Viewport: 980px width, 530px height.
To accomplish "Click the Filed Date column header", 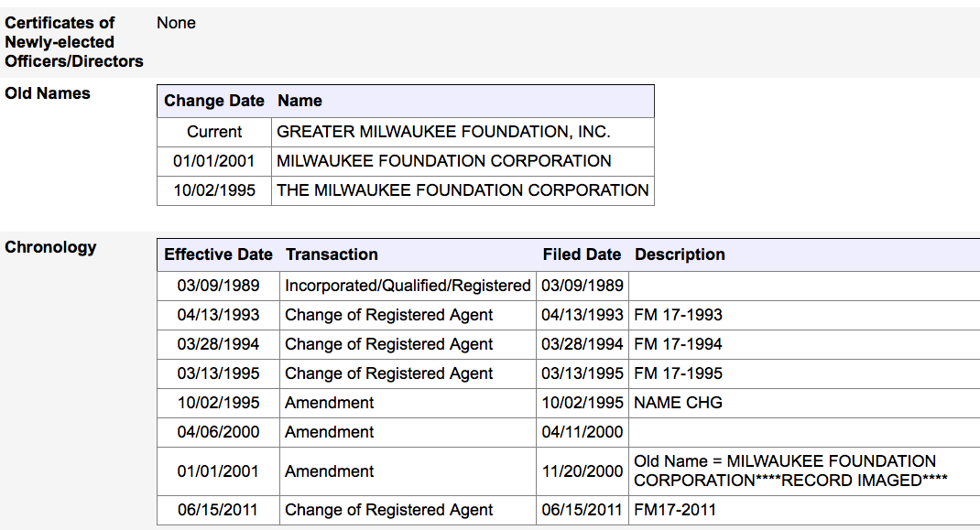I will tap(582, 254).
